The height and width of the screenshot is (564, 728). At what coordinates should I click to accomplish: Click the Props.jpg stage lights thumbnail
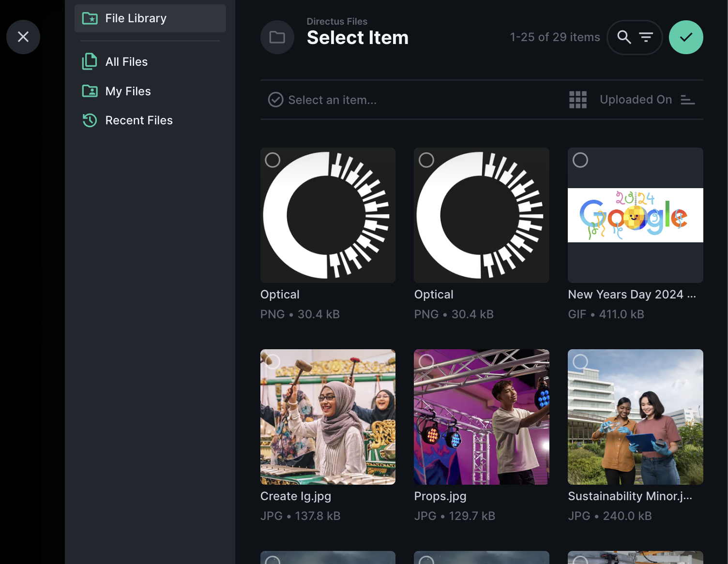482,417
